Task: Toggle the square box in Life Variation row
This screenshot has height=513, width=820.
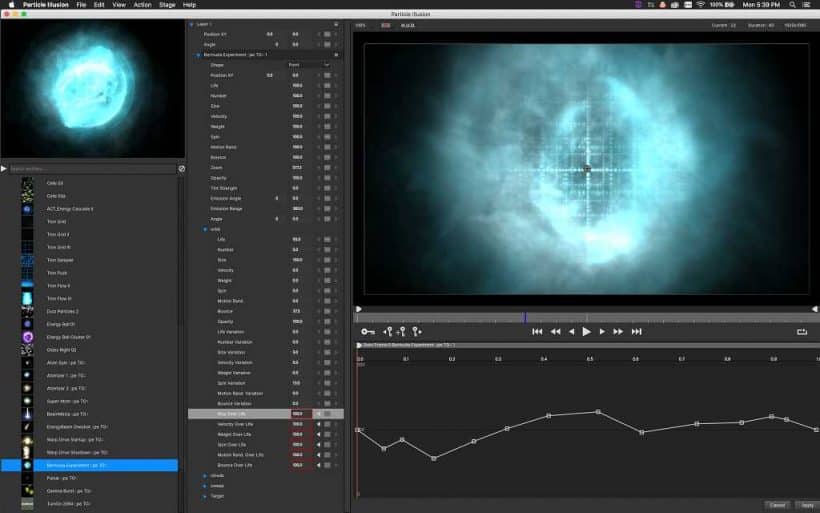Action: point(327,332)
